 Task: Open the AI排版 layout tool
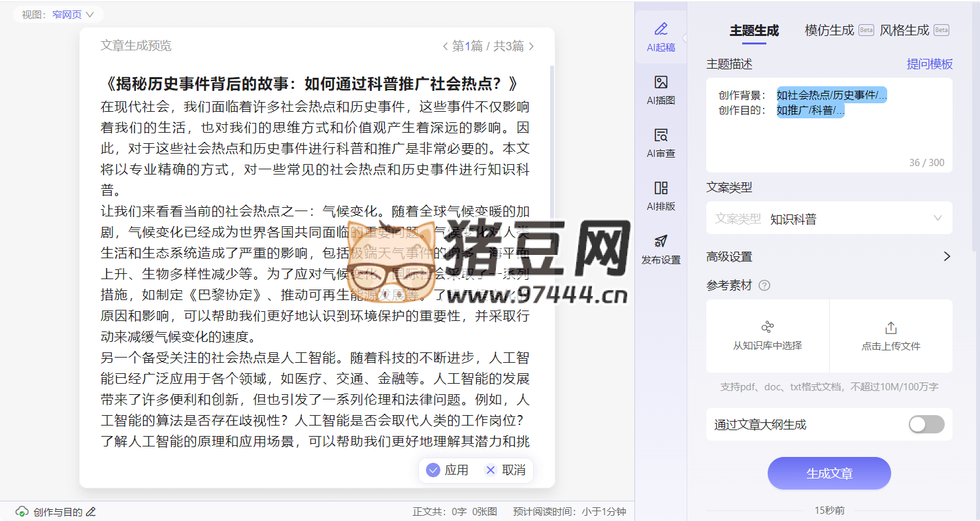coord(661,195)
